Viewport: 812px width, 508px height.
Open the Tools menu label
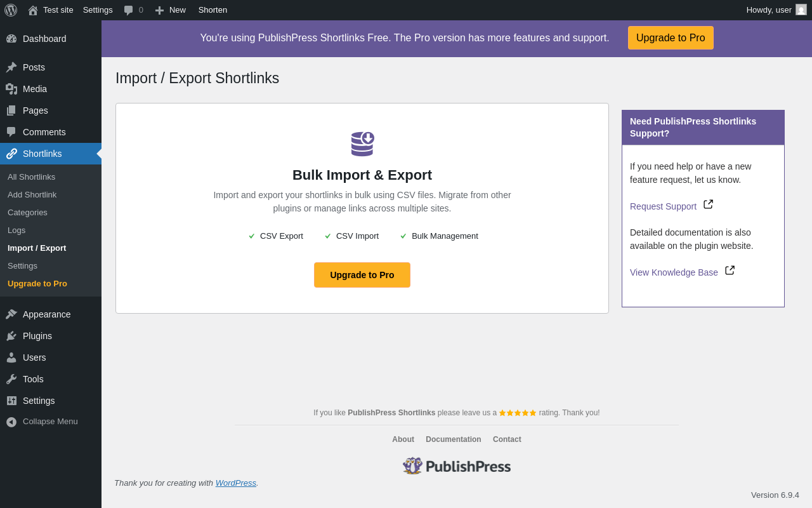(x=33, y=379)
